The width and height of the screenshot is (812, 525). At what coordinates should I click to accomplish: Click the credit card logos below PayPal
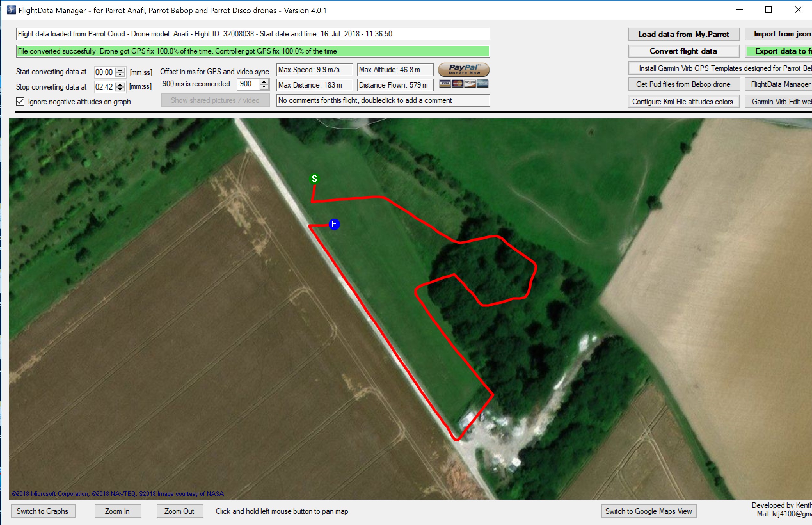464,84
